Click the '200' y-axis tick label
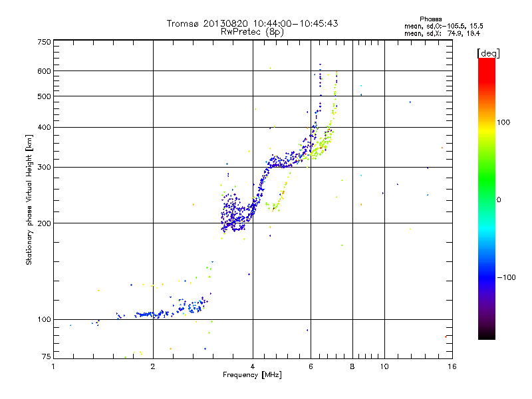532x399 pixels. pos(44,223)
